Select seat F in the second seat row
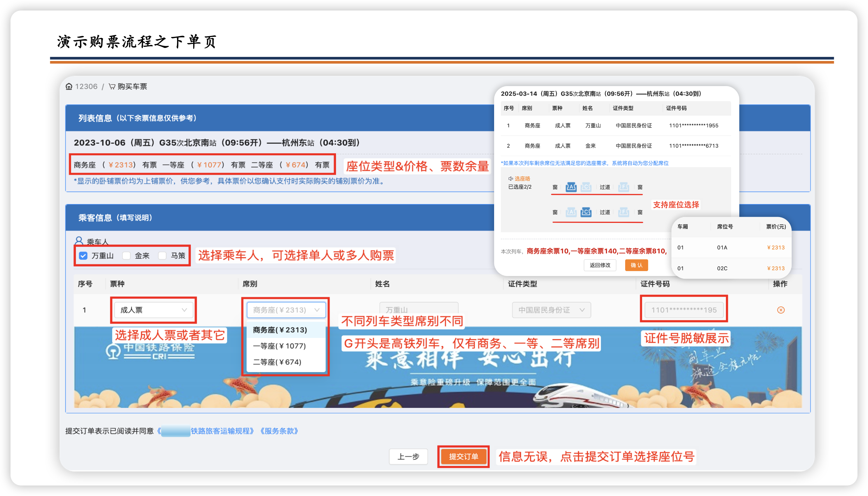Screen dimensions: 868x496 pyautogui.click(x=623, y=212)
